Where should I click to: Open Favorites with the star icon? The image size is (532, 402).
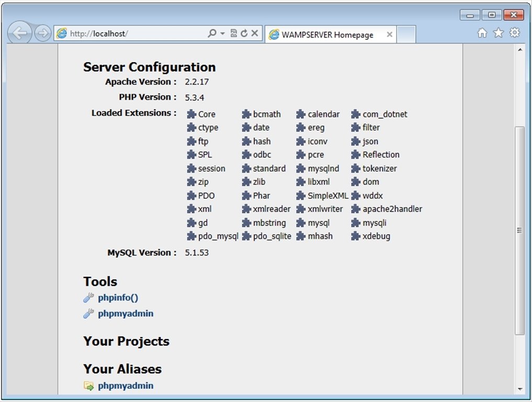point(499,33)
